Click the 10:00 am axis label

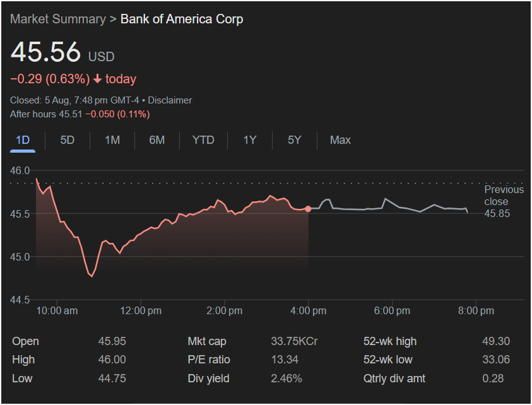[57, 311]
